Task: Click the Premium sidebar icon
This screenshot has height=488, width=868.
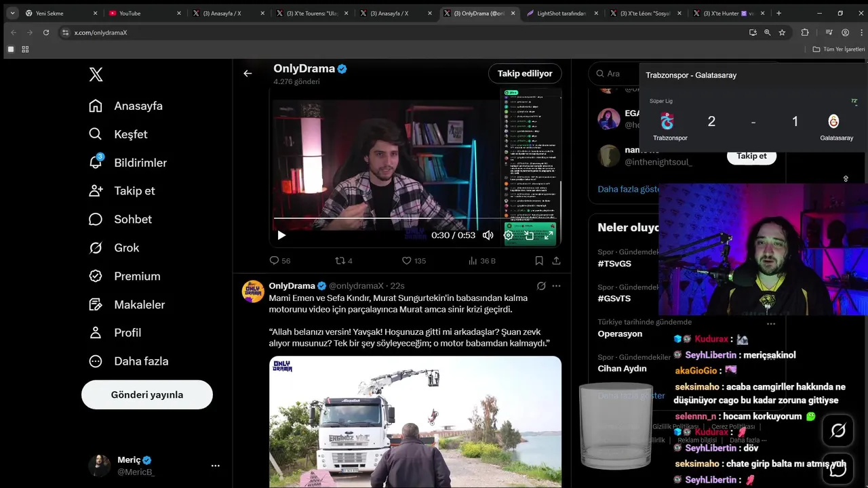Action: pos(96,276)
